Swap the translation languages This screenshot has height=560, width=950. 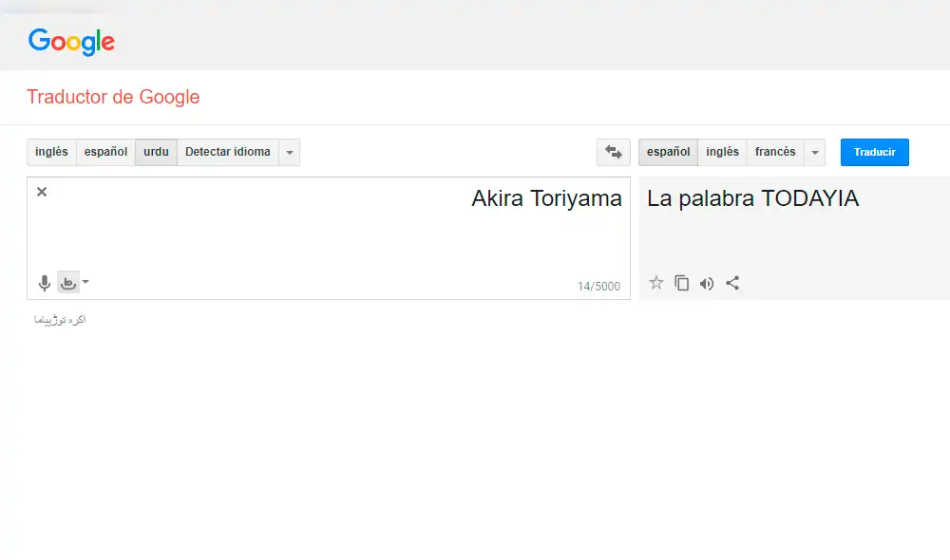613,152
